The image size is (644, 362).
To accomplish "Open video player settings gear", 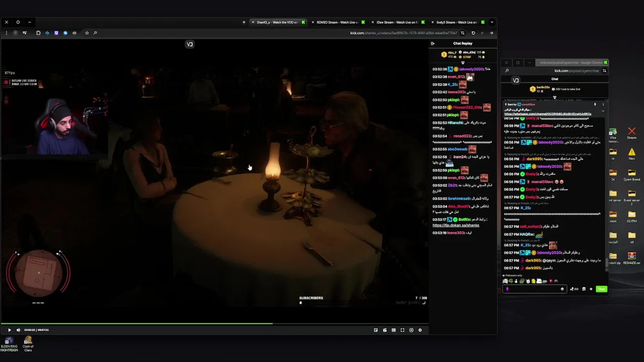I will (x=420, y=330).
